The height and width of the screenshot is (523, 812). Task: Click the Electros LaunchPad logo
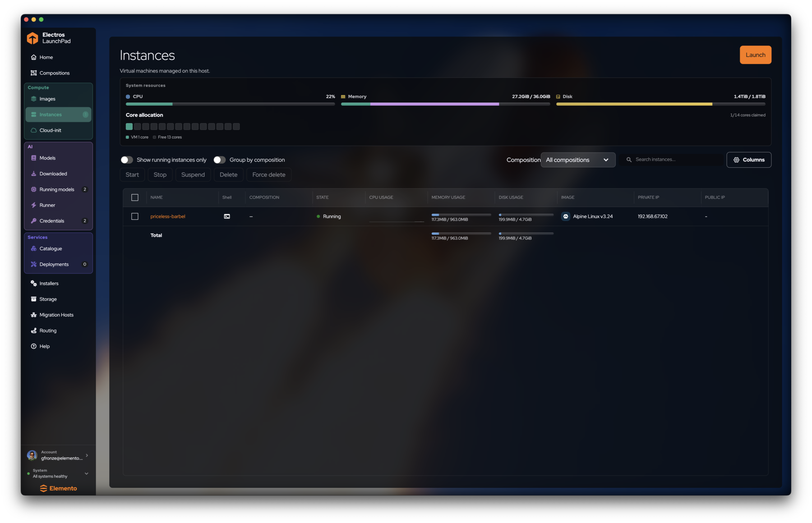click(x=32, y=38)
